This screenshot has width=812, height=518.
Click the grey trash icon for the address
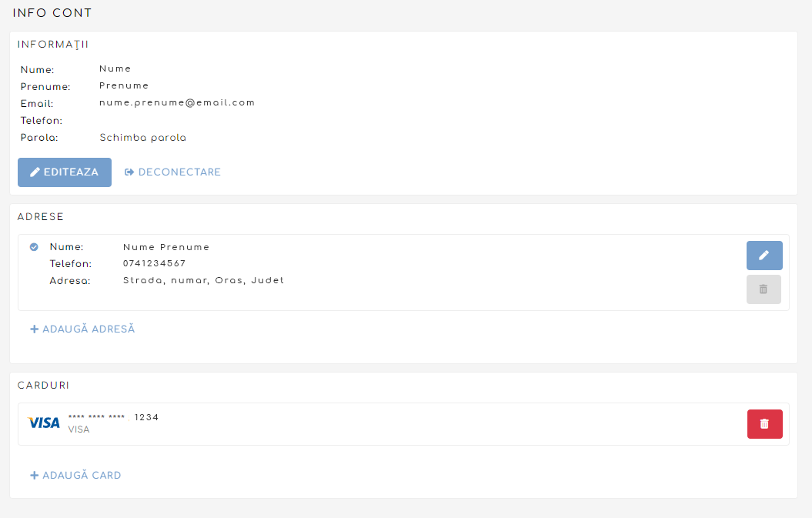pyautogui.click(x=764, y=289)
